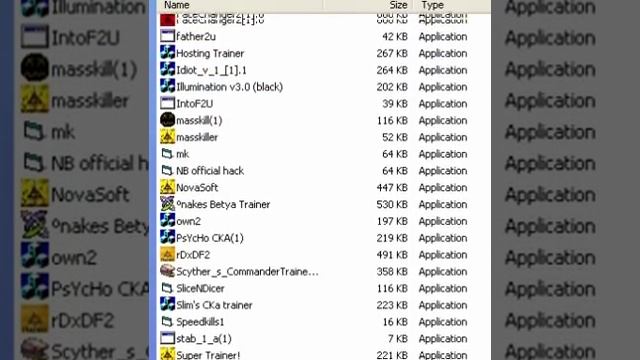Click the Speedkills1 file name
The image size is (640, 360).
[x=200, y=322]
